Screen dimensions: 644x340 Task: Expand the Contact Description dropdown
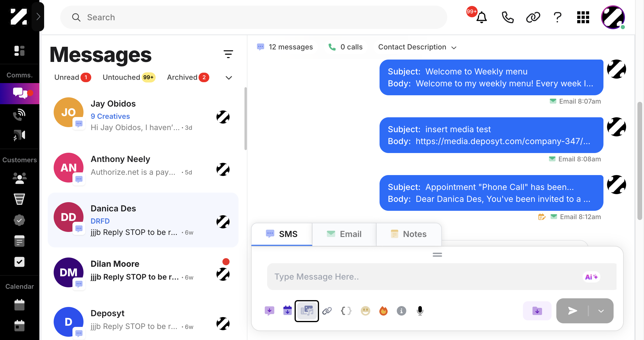point(417,47)
